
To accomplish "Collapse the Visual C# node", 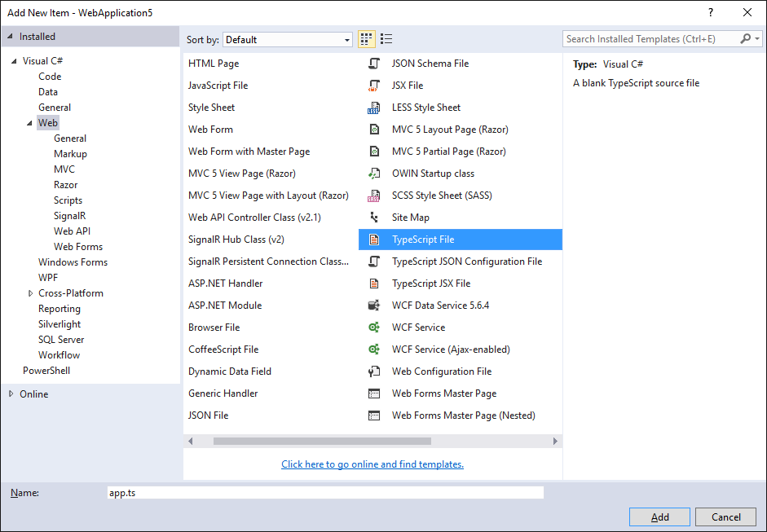I will coord(15,61).
